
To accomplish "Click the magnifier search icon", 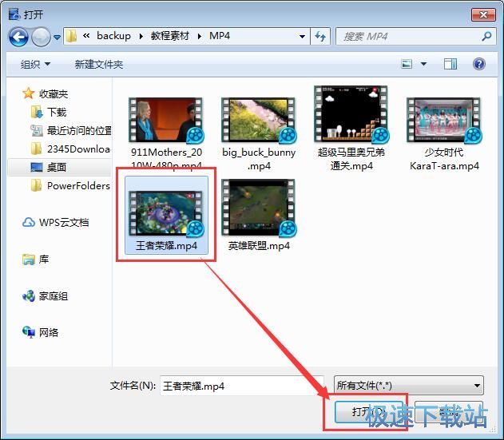I will [486, 36].
